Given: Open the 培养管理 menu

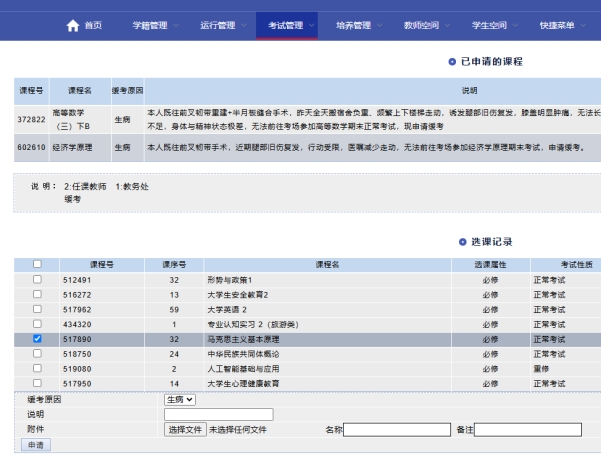Looking at the screenshot, I should click(353, 26).
